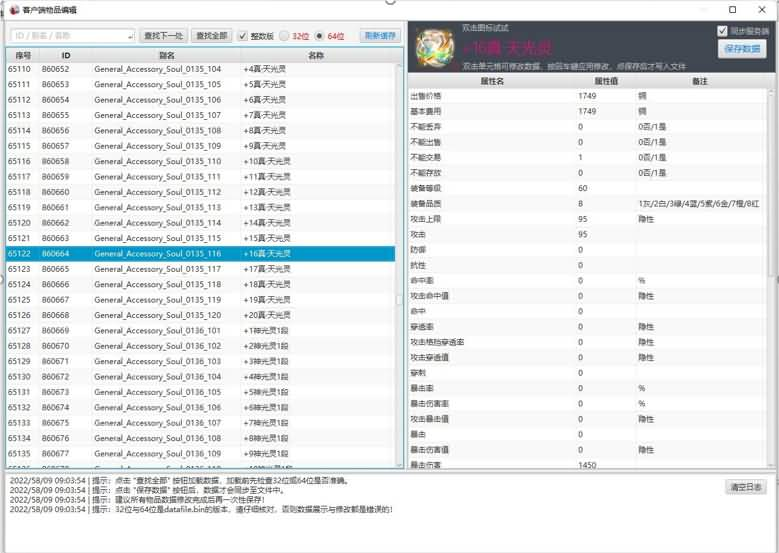Open the ID/name search dropdown arrow
The width and height of the screenshot is (779, 553).
tap(130, 36)
